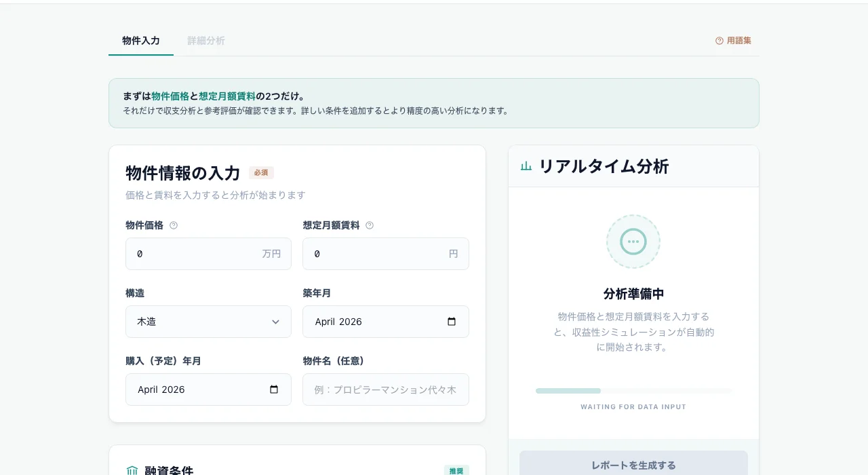Click the green 想定月額賃料 link in the notice

point(227,96)
